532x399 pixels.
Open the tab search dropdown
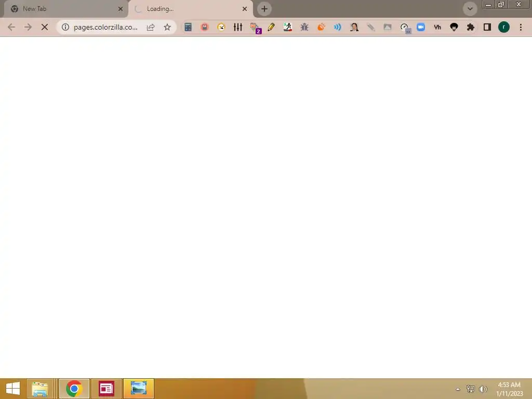[470, 9]
